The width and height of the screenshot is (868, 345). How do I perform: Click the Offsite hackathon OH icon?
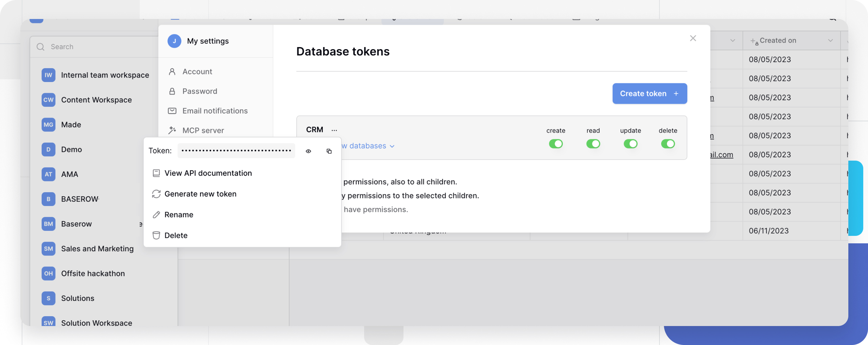click(x=48, y=273)
